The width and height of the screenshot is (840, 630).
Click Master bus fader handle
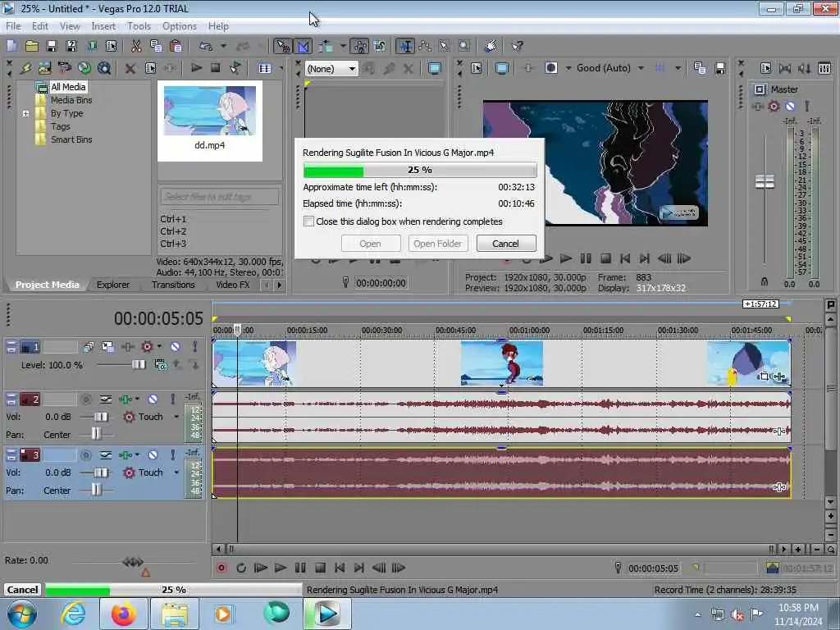tap(765, 181)
